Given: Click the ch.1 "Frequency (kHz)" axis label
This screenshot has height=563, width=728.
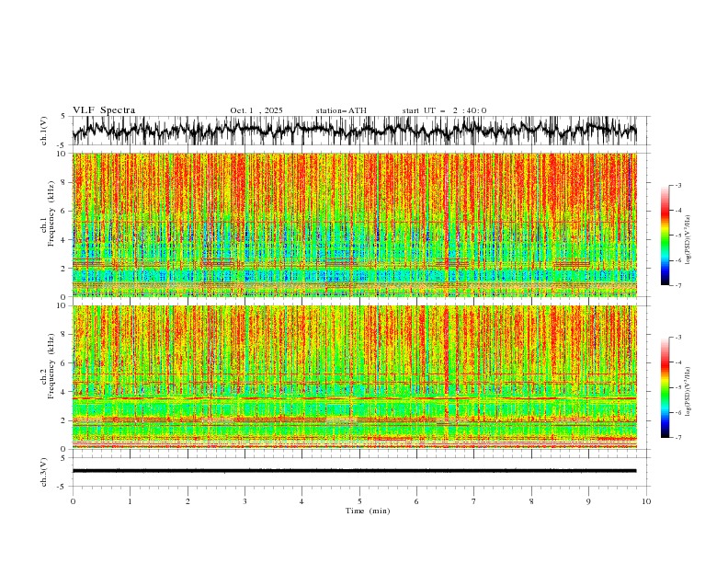Looking at the screenshot, I should [51, 214].
